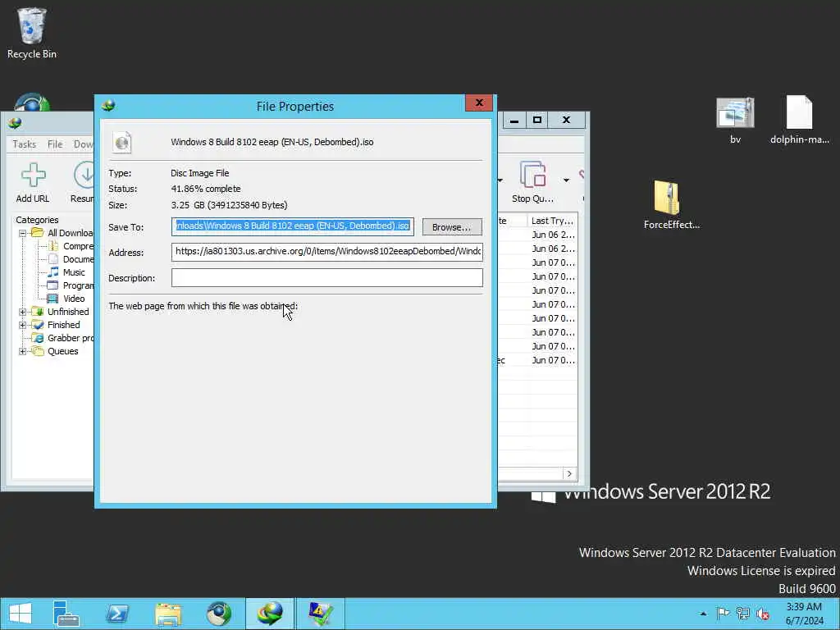This screenshot has height=630, width=840.
Task: Open the Tasks menu
Action: [x=24, y=144]
